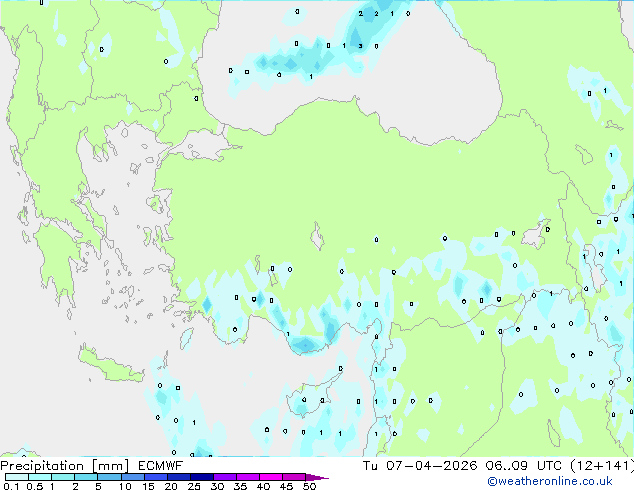Select the 45–50 mm legend swatch
The width and height of the screenshot is (634, 490).
click(294, 477)
